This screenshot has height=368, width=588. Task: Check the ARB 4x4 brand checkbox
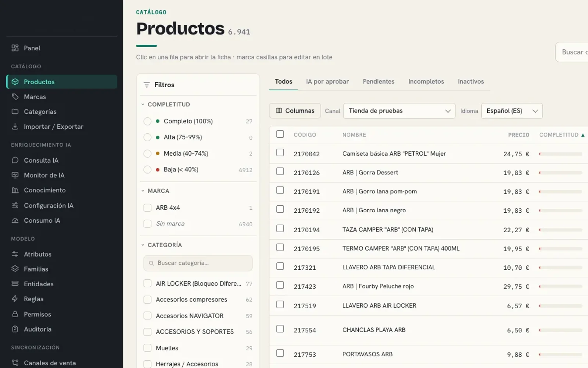pos(147,208)
